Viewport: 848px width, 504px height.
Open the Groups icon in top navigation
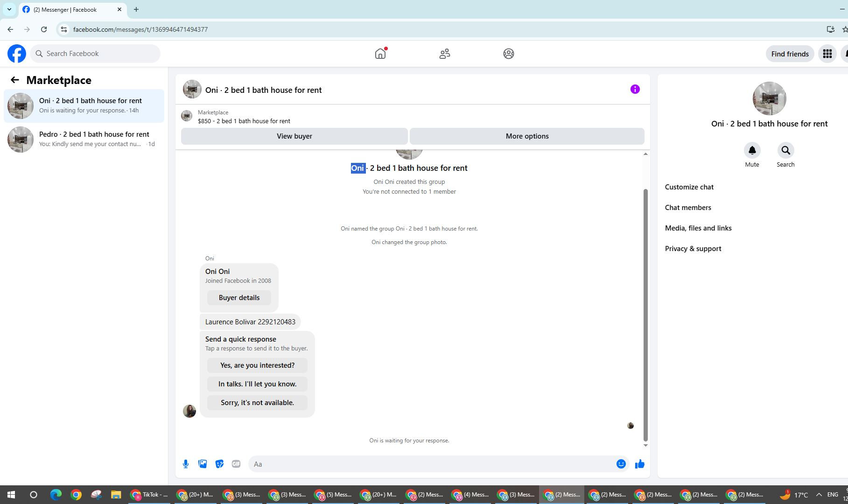[509, 54]
